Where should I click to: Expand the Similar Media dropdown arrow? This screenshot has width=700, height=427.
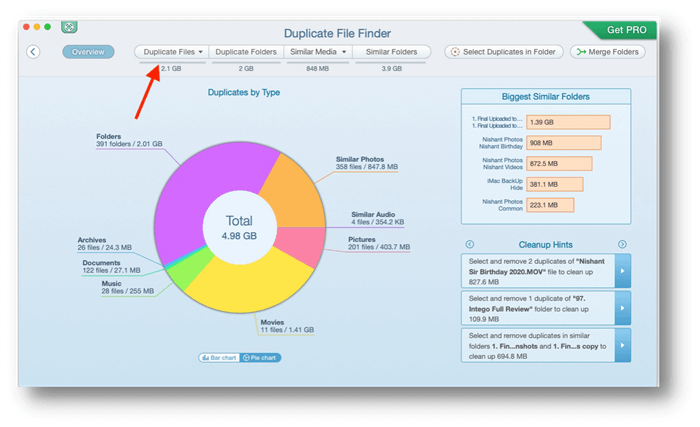click(344, 52)
